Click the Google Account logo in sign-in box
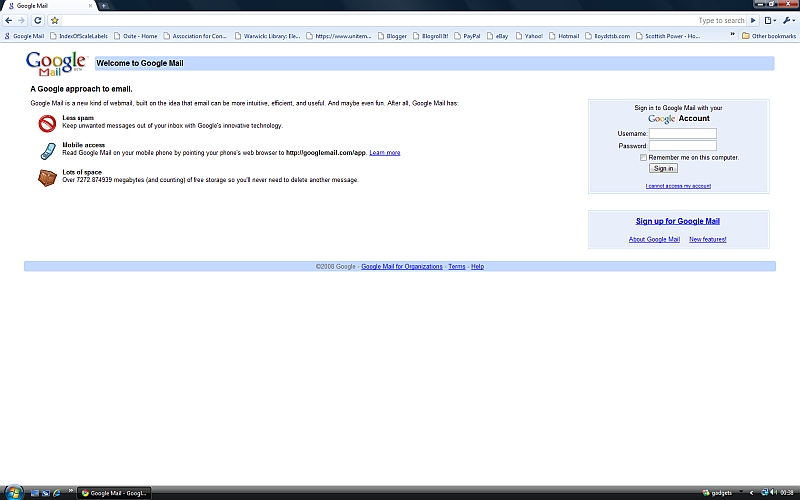The width and height of the screenshot is (800, 500). [661, 119]
